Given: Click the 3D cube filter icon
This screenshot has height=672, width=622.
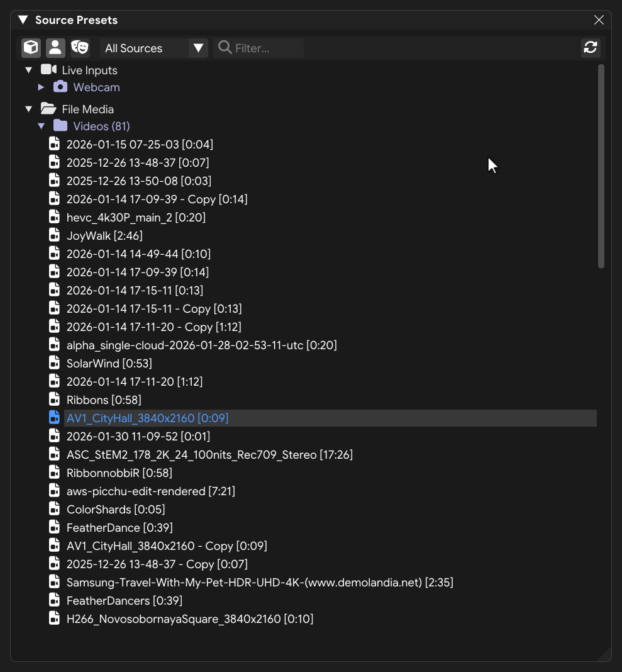Looking at the screenshot, I should [x=31, y=48].
